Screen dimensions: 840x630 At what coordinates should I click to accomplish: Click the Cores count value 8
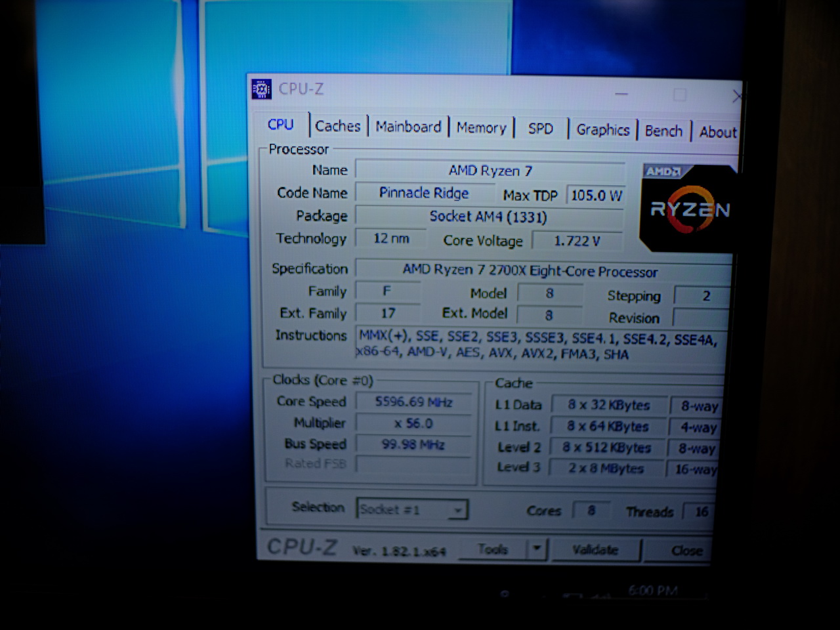591,511
